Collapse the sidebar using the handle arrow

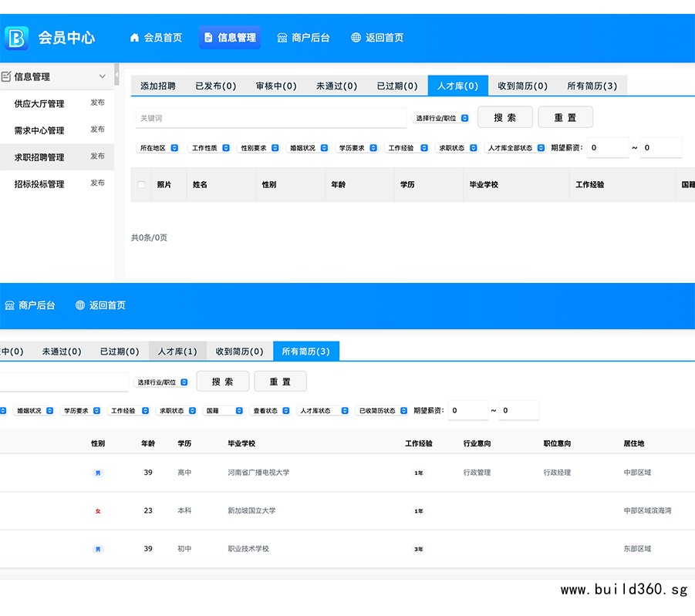coord(116,74)
